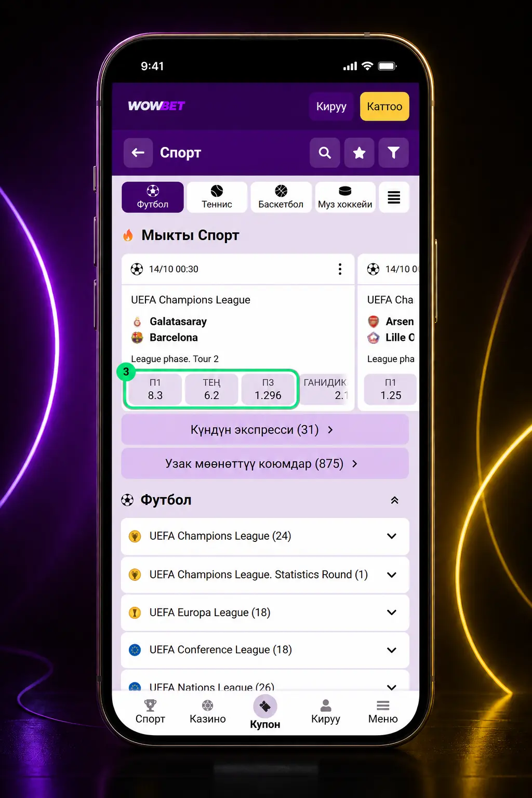Tap the Galatasaray team name
532x798 pixels.
click(178, 322)
